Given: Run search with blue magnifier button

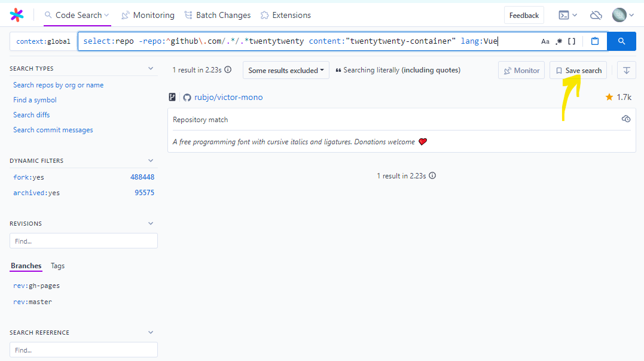Looking at the screenshot, I should [621, 41].
